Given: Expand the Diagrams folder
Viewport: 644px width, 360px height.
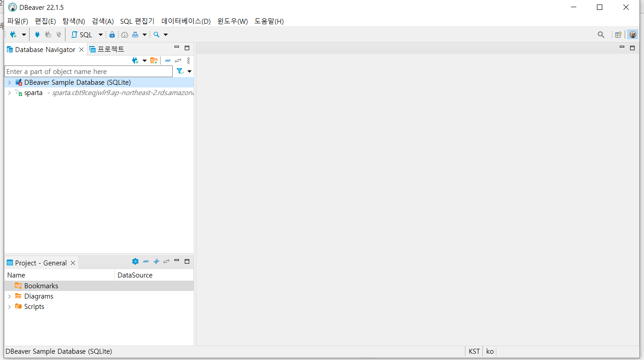Looking at the screenshot, I should coord(9,296).
